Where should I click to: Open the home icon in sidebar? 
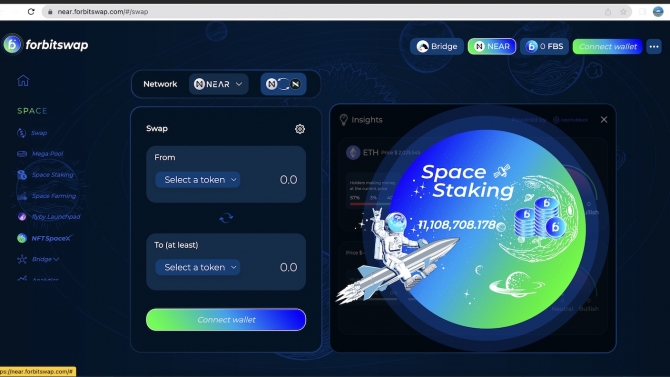pyautogui.click(x=23, y=80)
